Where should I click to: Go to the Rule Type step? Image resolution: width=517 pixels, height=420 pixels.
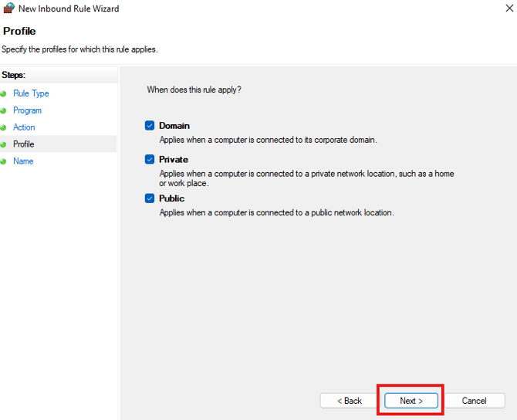(31, 93)
